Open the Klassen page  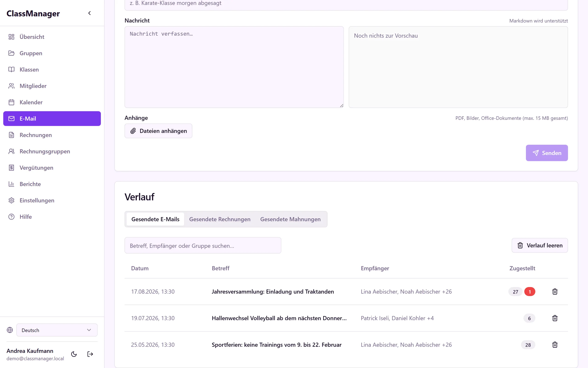pyautogui.click(x=52, y=69)
